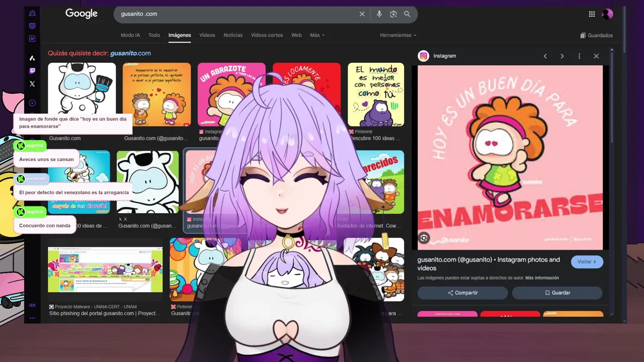Click Descubre 100 ideas Pinterest caption
The height and width of the screenshot is (362, 644).
375,138
